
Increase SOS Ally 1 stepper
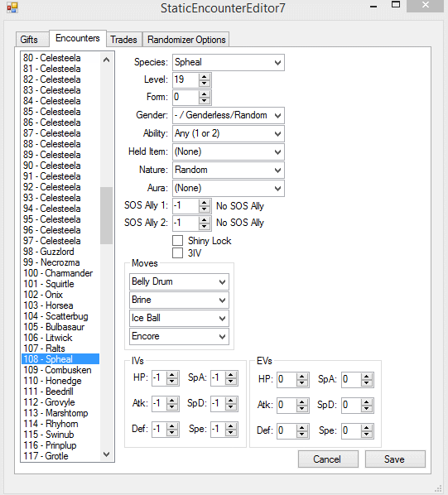205,203
